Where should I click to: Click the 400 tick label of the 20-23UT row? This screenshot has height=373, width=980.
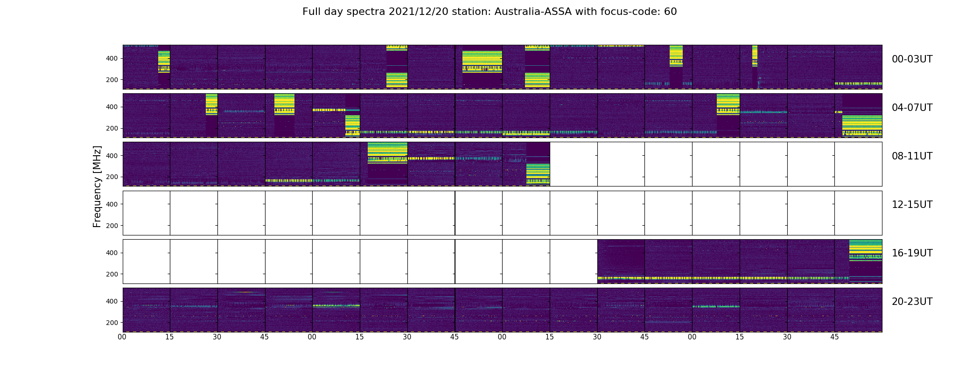pyautogui.click(x=112, y=301)
